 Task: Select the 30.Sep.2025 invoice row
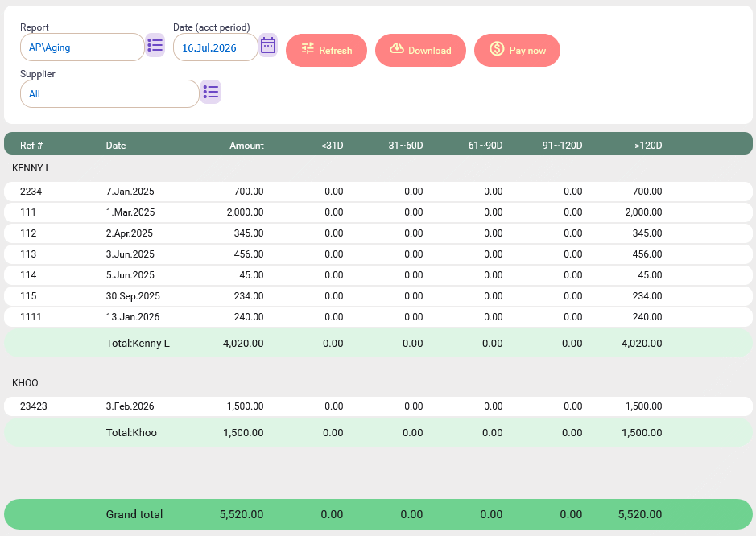coord(378,296)
